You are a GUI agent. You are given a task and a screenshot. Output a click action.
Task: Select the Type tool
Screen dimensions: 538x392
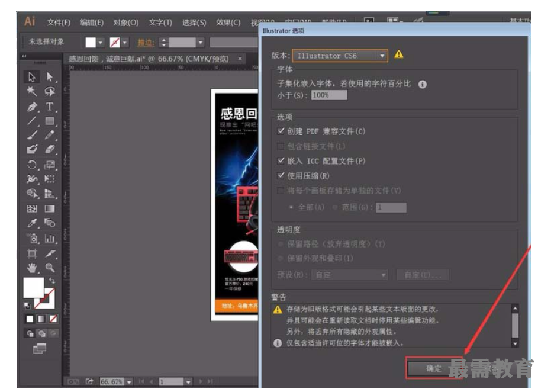coord(50,107)
